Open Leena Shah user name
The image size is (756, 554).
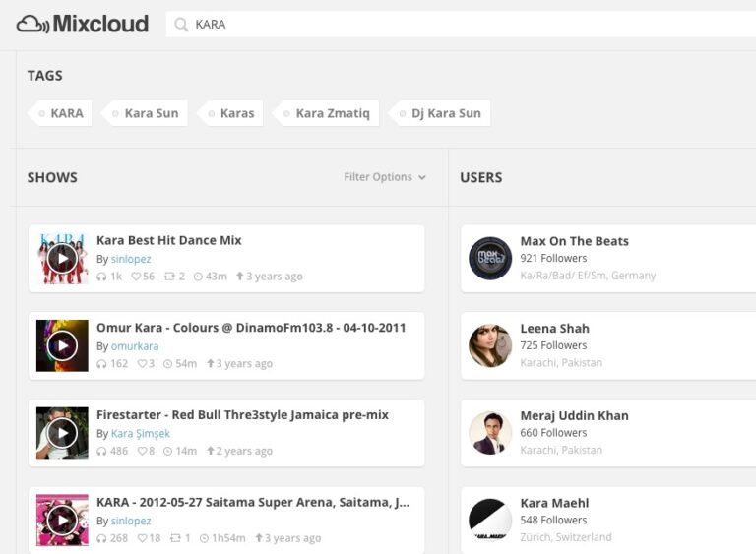(554, 329)
